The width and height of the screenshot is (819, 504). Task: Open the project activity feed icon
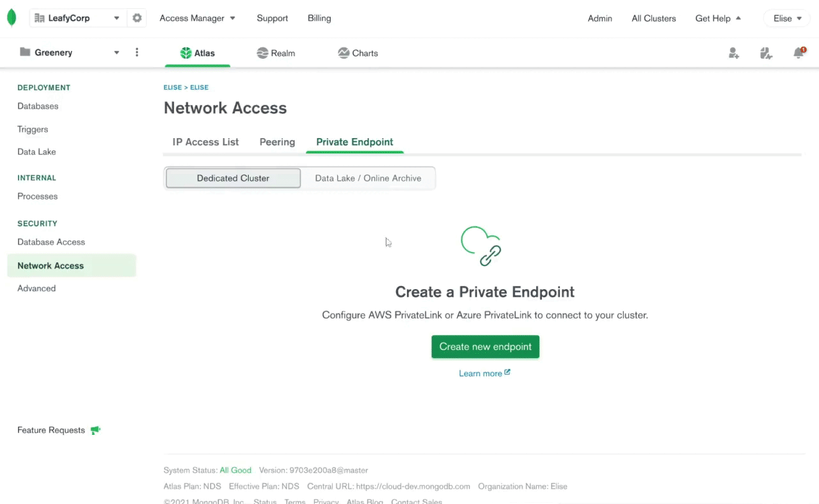pyautogui.click(x=766, y=53)
